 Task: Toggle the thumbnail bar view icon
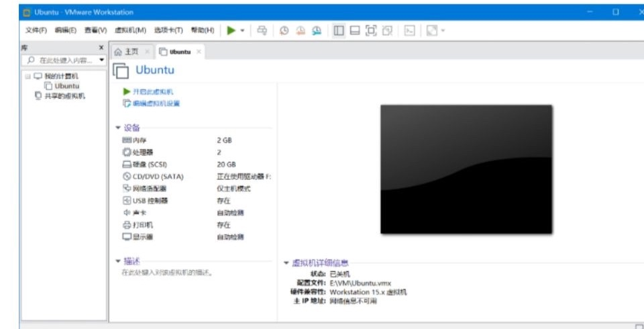tap(355, 30)
